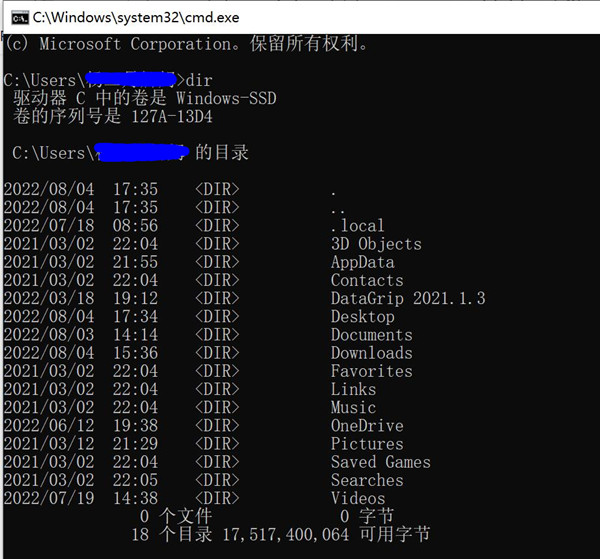Click the Searches directory name

pos(367,480)
